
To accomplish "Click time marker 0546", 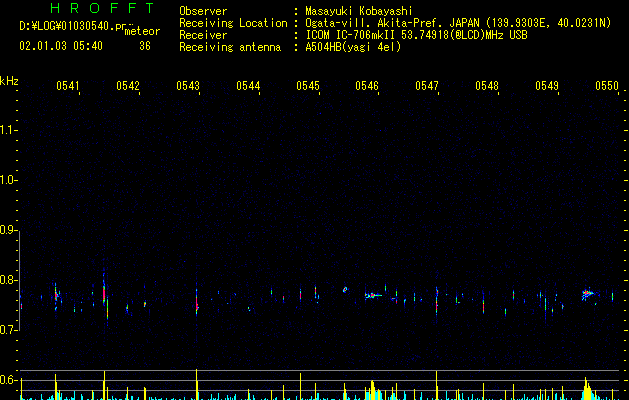I will tap(367, 86).
